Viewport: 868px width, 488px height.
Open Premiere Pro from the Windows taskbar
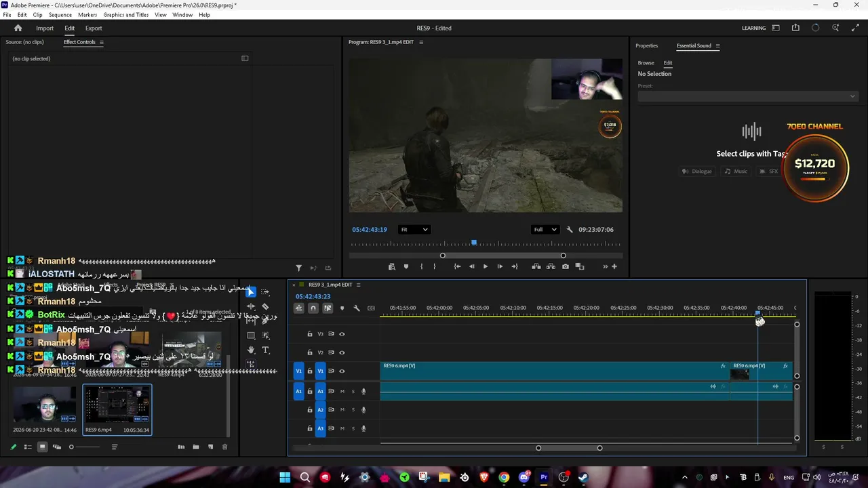tap(544, 477)
